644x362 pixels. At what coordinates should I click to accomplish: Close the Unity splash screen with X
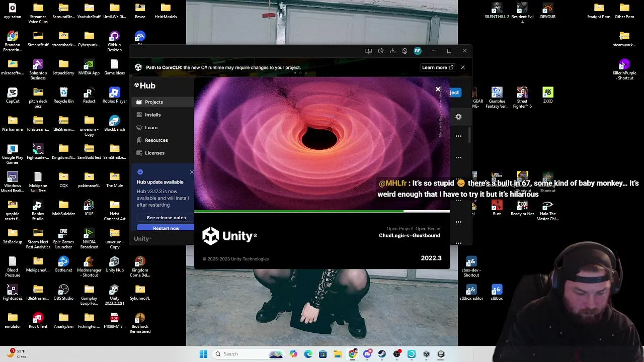438,89
